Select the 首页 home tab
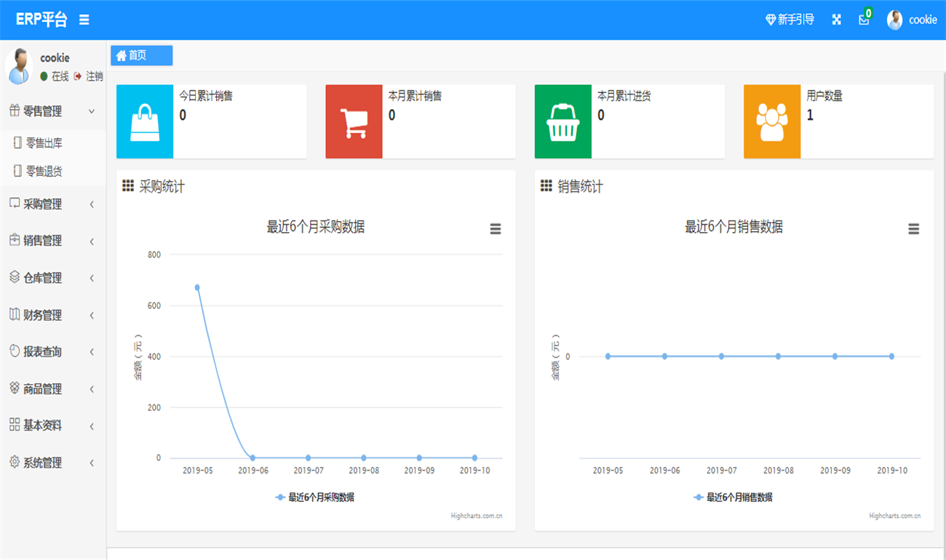The height and width of the screenshot is (560, 946). 141,55
